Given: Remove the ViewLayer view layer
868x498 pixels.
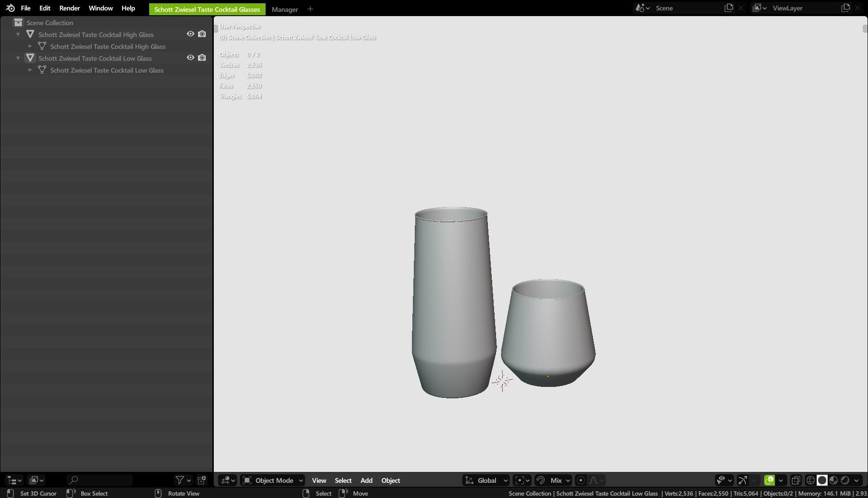Looking at the screenshot, I should coord(858,8).
